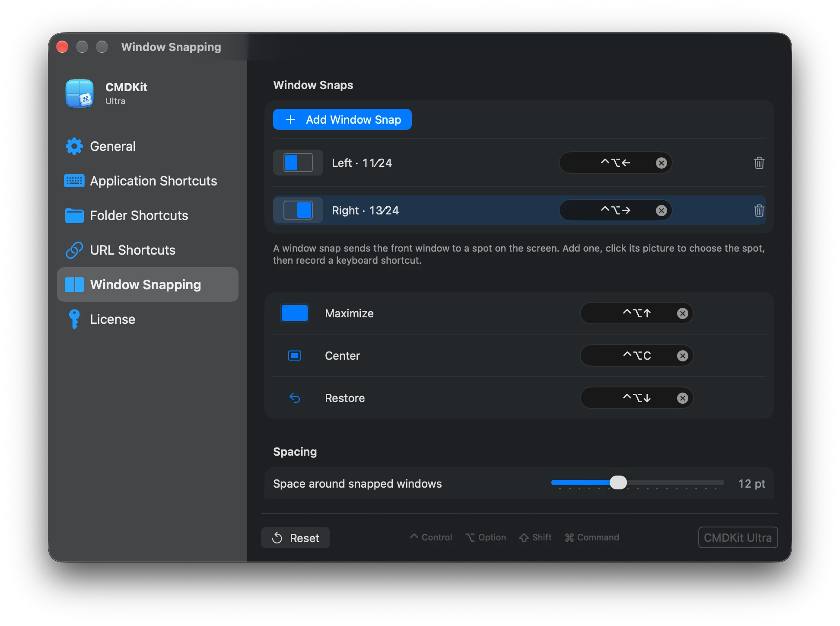Image resolution: width=840 pixels, height=626 pixels.
Task: Click the Add Window Snap button
Action: coord(342,119)
